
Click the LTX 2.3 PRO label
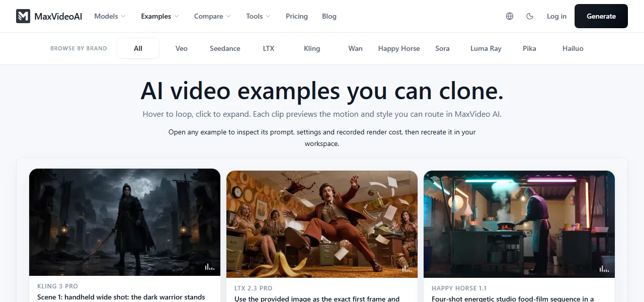253,288
